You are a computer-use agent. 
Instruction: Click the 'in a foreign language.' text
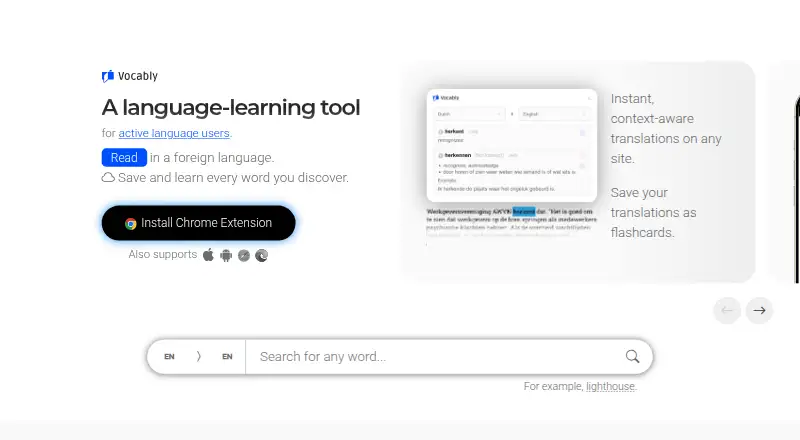pos(212,158)
